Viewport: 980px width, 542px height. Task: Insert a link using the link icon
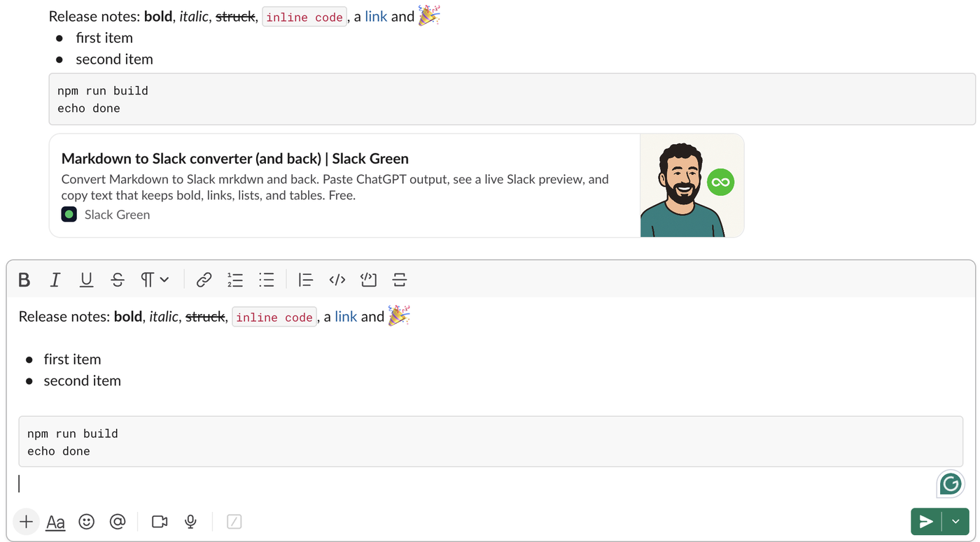coord(204,280)
